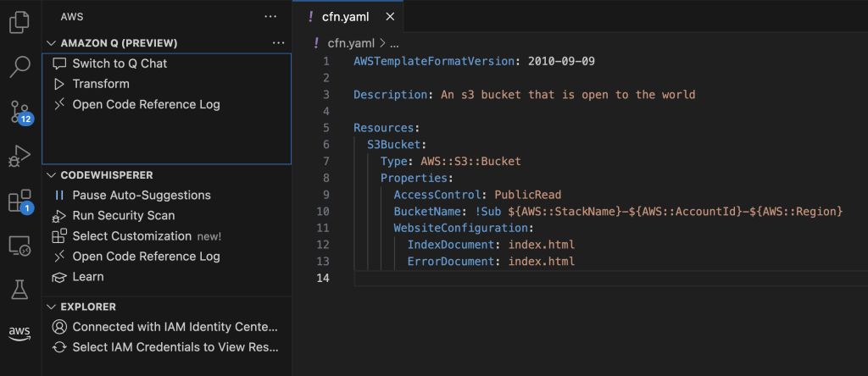Collapse the Amazon Q (Preview) section
Image resolution: width=868 pixels, height=376 pixels.
(52, 42)
